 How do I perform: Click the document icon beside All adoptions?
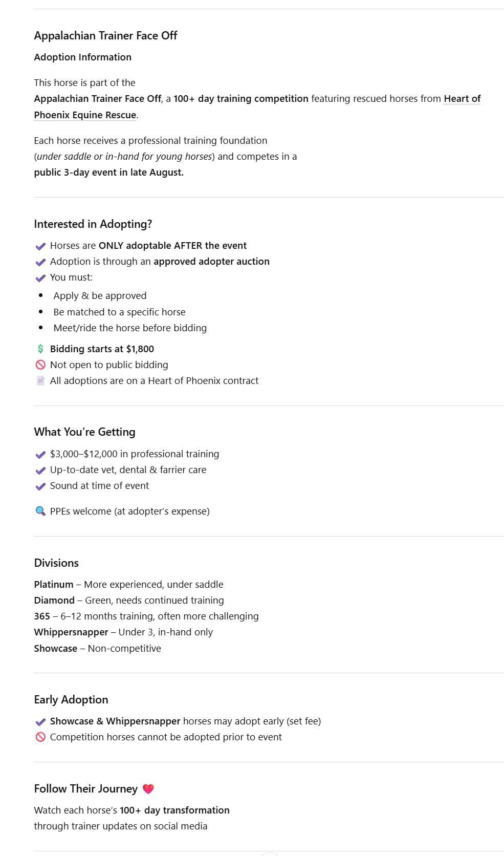(40, 381)
